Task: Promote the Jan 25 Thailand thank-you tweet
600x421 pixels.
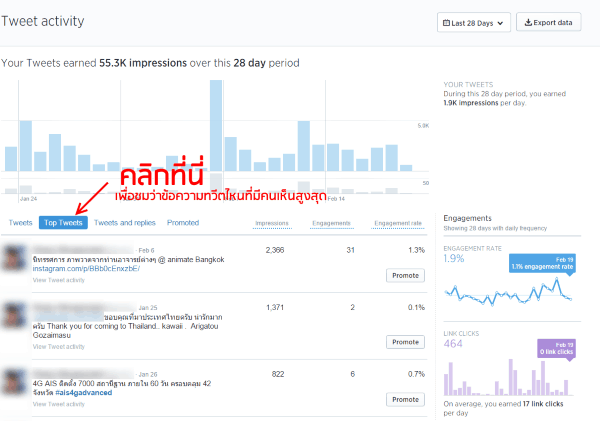Action: coord(405,341)
